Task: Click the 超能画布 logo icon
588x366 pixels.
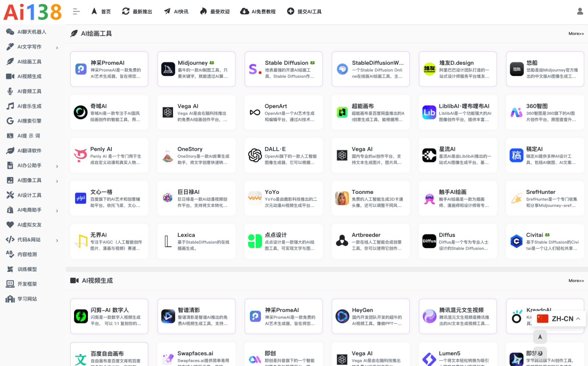Action: pyautogui.click(x=342, y=112)
